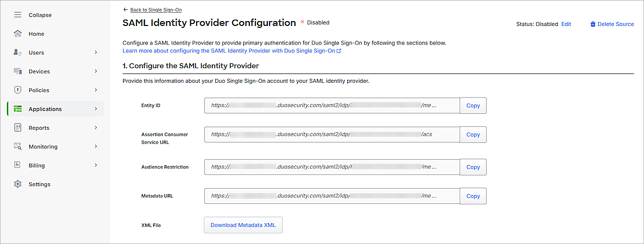The height and width of the screenshot is (244, 644).
Task: Click the Settings gear icon
Action: pos(18,184)
